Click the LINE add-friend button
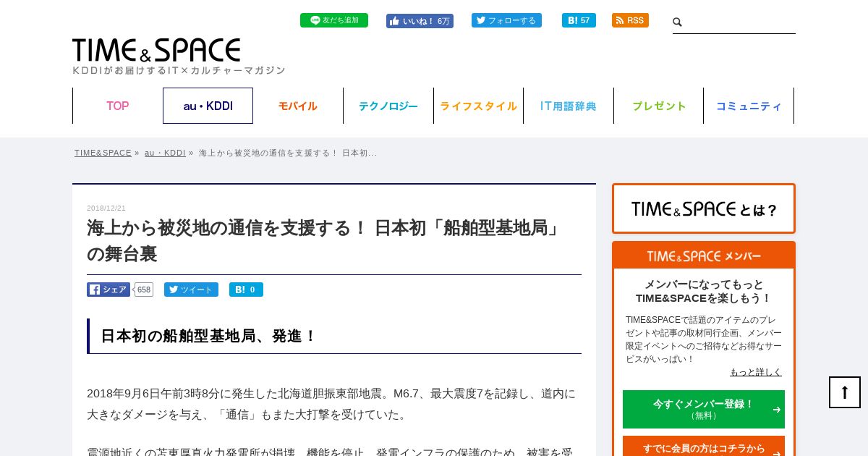This screenshot has width=868, height=456. click(334, 20)
